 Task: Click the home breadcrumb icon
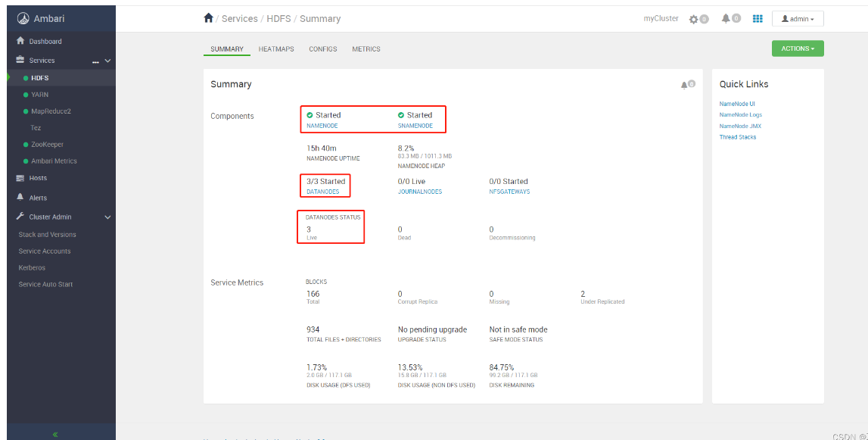coord(209,18)
